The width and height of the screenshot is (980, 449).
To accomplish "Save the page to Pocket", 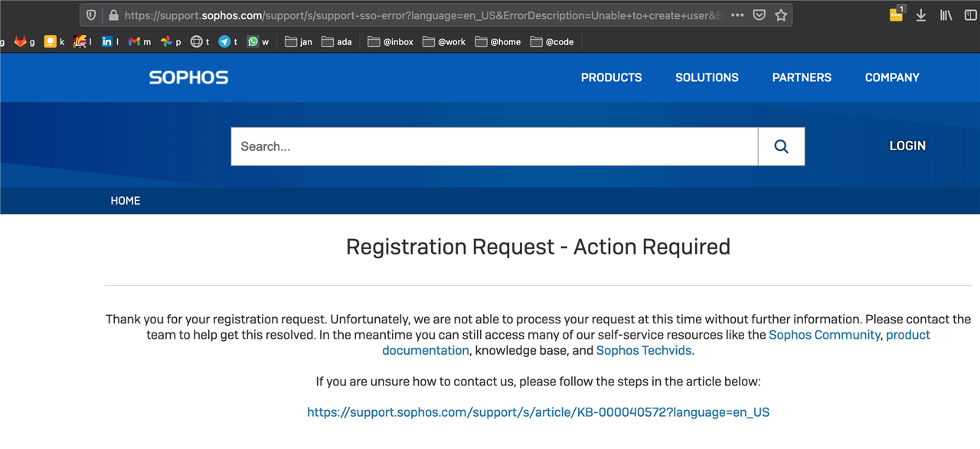I will [x=759, y=15].
